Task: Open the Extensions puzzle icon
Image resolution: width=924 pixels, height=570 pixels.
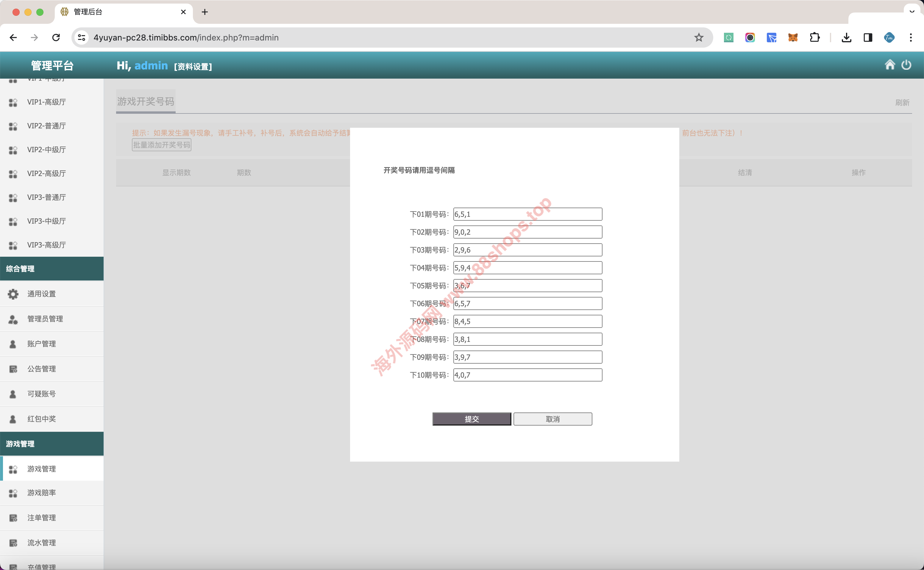Action: [814, 38]
